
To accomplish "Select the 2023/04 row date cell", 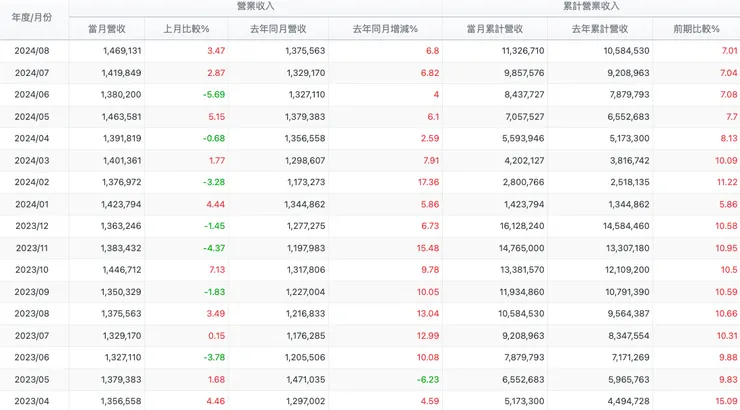I will 32,402.
